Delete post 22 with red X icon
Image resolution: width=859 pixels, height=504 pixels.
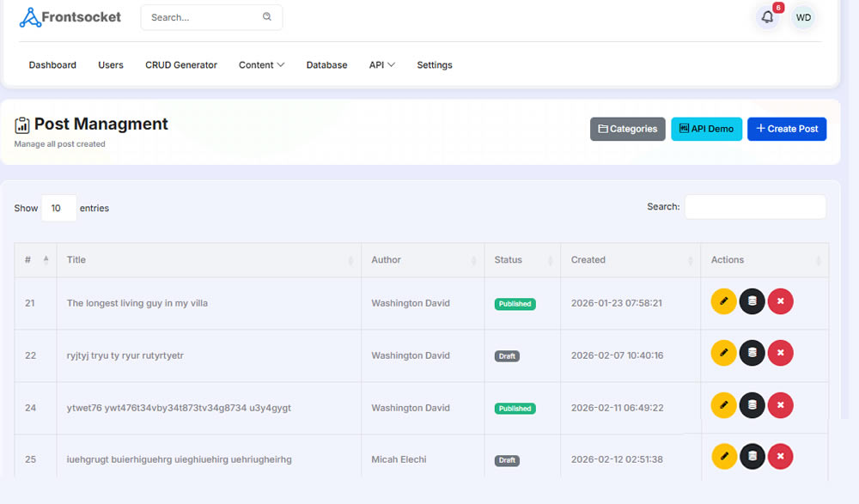click(780, 353)
